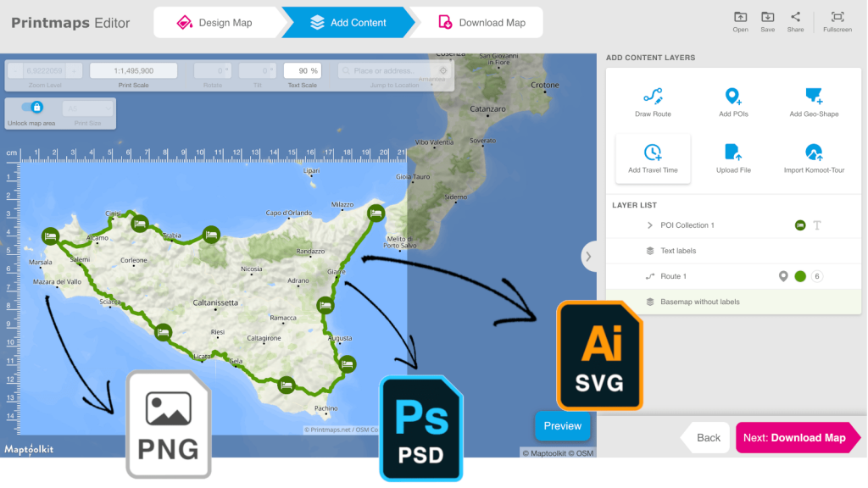Screen dimensions: 868x488
Task: Click Route 1 green color swatch
Action: (800, 276)
